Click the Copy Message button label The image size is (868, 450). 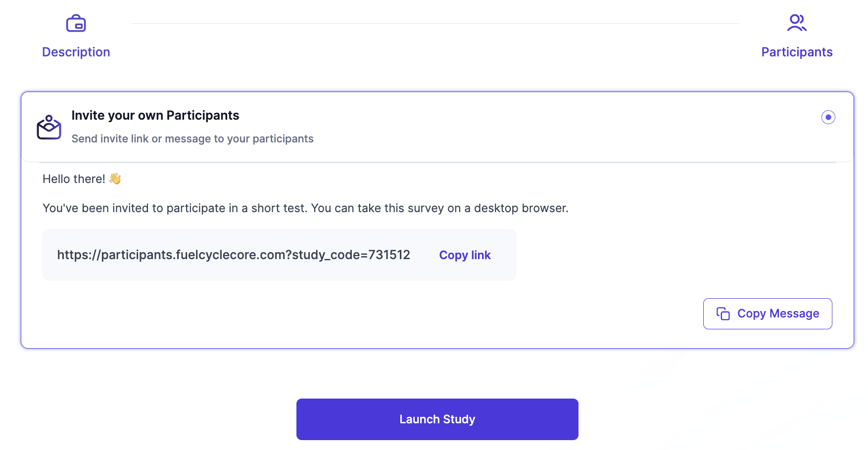pos(778,314)
